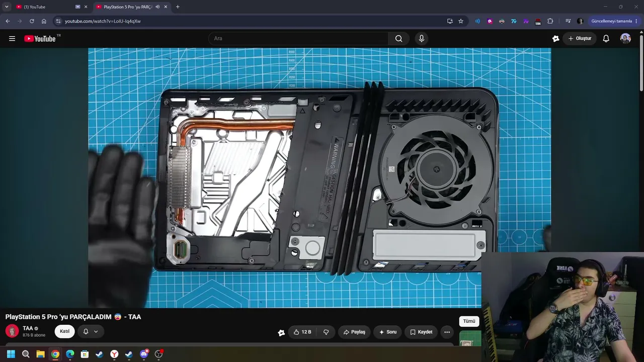The height and width of the screenshot is (362, 644).
Task: Open the Extensions puzzle menu
Action: [x=550, y=21]
